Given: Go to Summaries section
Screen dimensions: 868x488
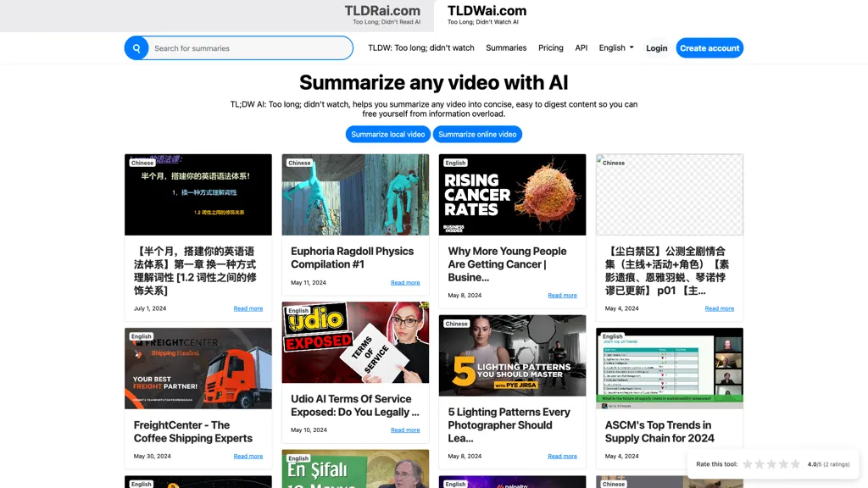Looking at the screenshot, I should pos(506,48).
